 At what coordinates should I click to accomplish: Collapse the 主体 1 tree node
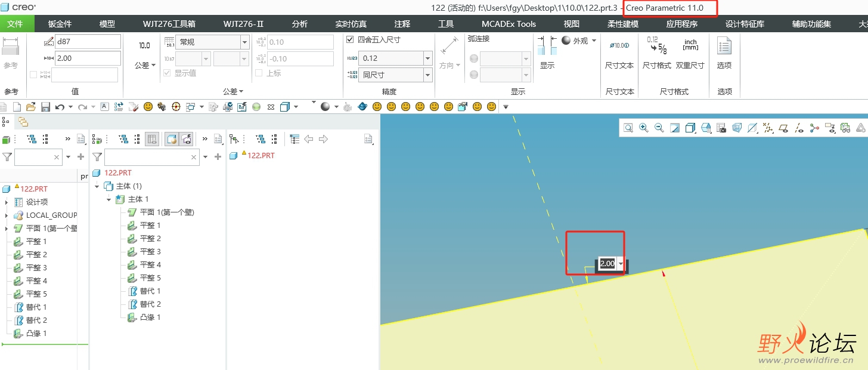[x=108, y=199]
